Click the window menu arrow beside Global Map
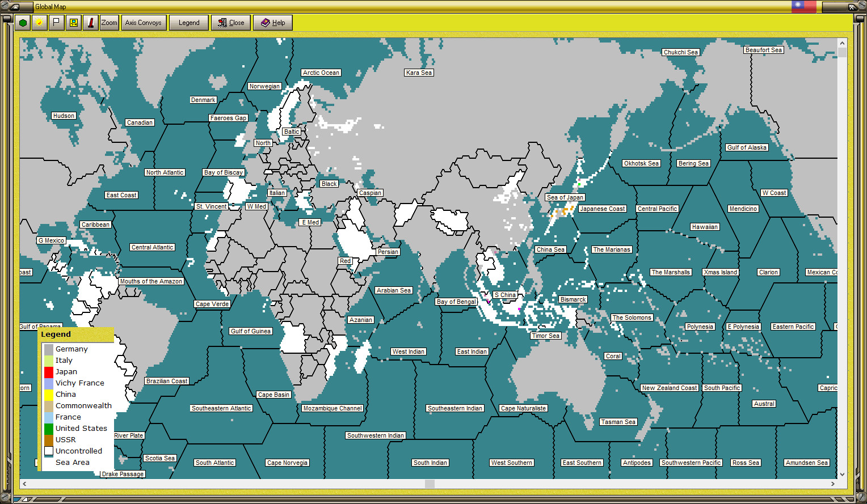This screenshot has width=867, height=504. point(16,7)
